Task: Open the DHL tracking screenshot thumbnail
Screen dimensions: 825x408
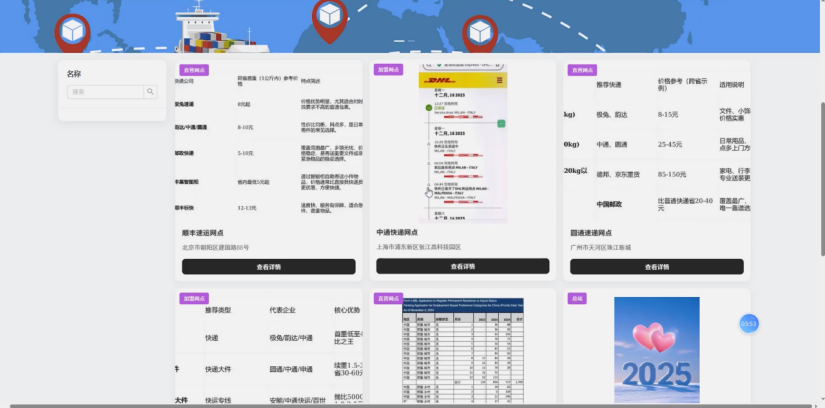Action: tap(463, 142)
